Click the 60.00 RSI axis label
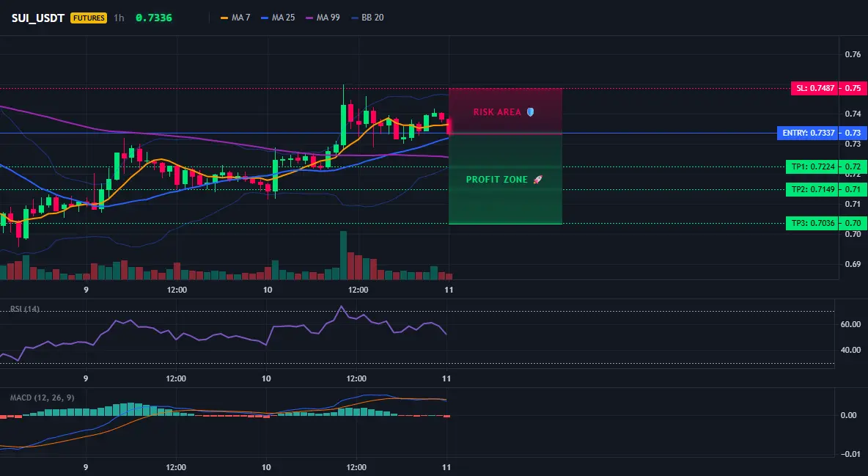The image size is (868, 476). click(x=851, y=324)
